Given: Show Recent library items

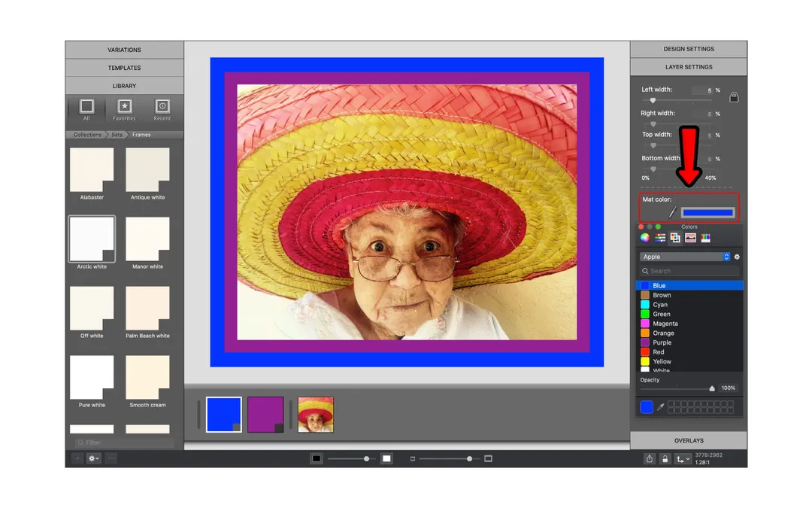Looking at the screenshot, I should tap(162, 110).
